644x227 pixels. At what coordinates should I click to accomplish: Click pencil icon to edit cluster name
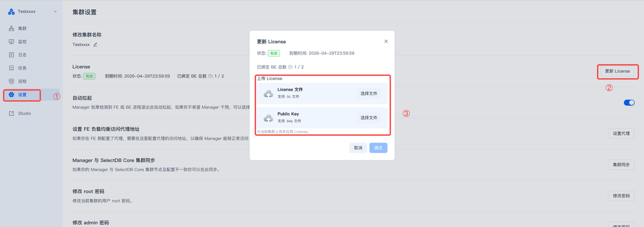(95, 44)
